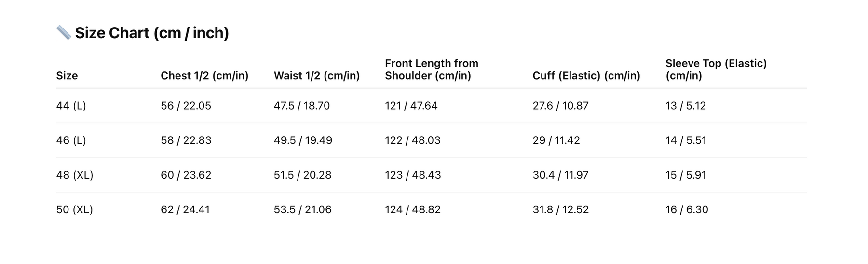Select the Chest 1/2 (cm/in) column header

[x=204, y=76]
